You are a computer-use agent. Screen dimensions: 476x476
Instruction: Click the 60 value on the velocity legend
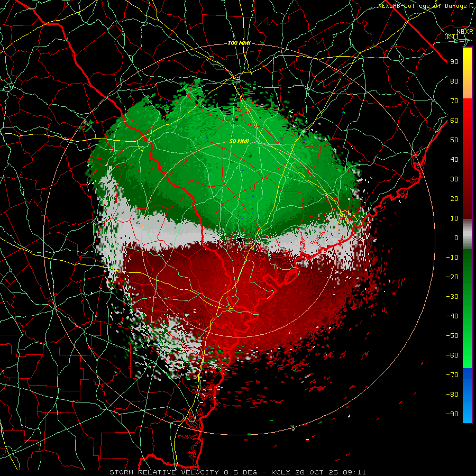[x=454, y=121]
